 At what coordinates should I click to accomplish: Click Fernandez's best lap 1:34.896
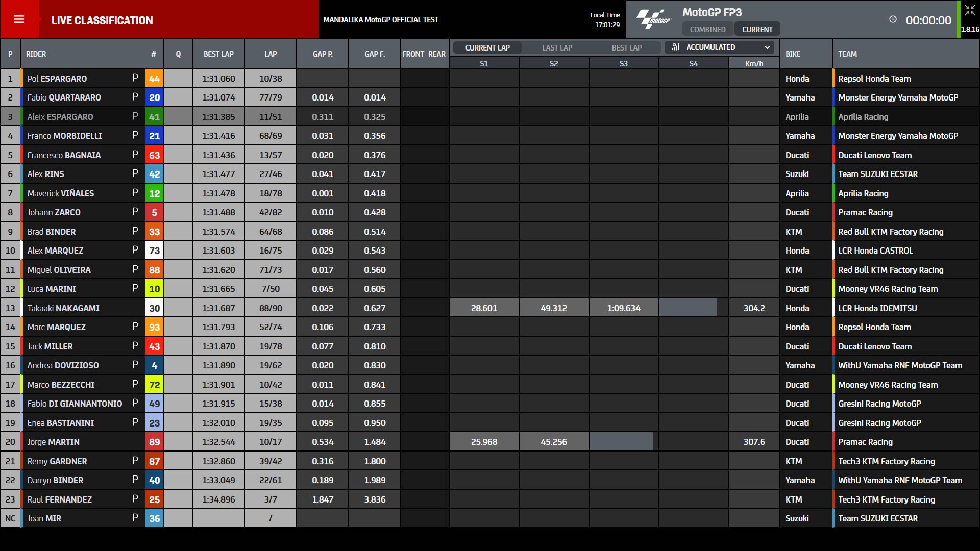click(218, 499)
